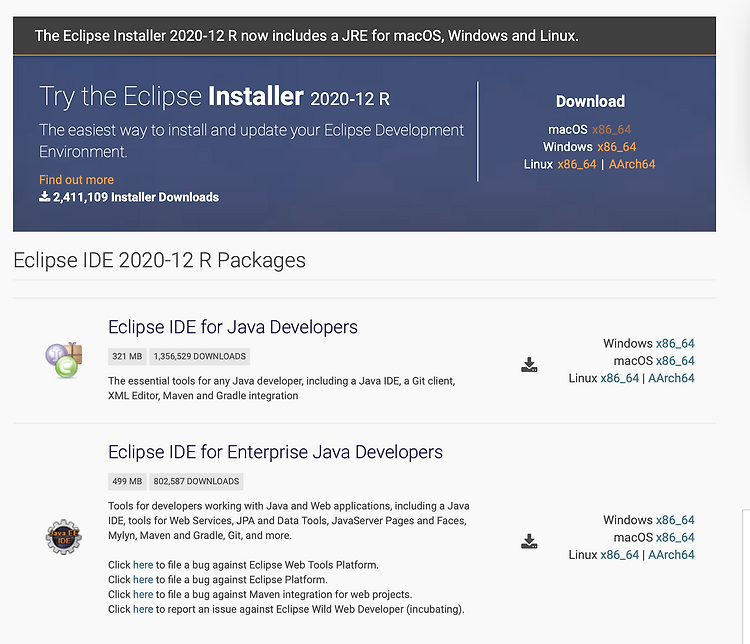Download Installer for Linux x86_64

coord(577,164)
